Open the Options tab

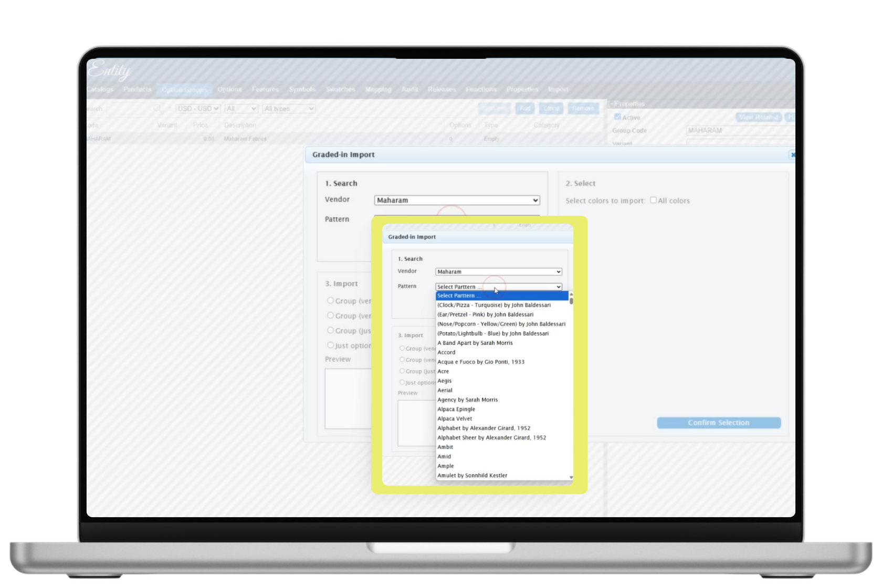229,89
